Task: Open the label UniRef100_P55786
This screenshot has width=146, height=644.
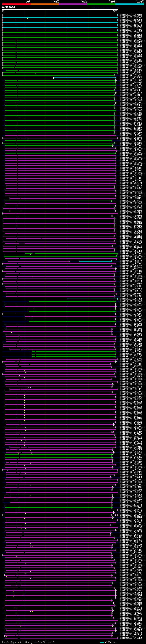Action: coord(131,168)
